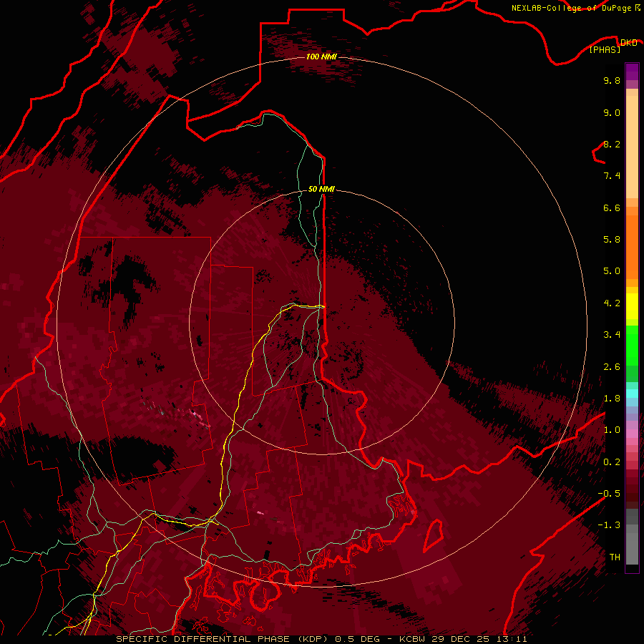
Task: Click the -0.5 legend value
Action: point(609,494)
